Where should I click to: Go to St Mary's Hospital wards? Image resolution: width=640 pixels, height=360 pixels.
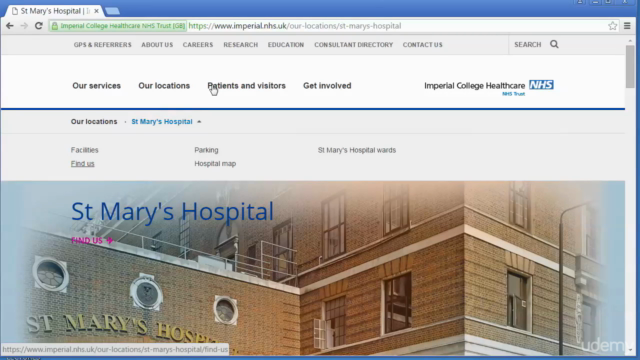(357, 150)
